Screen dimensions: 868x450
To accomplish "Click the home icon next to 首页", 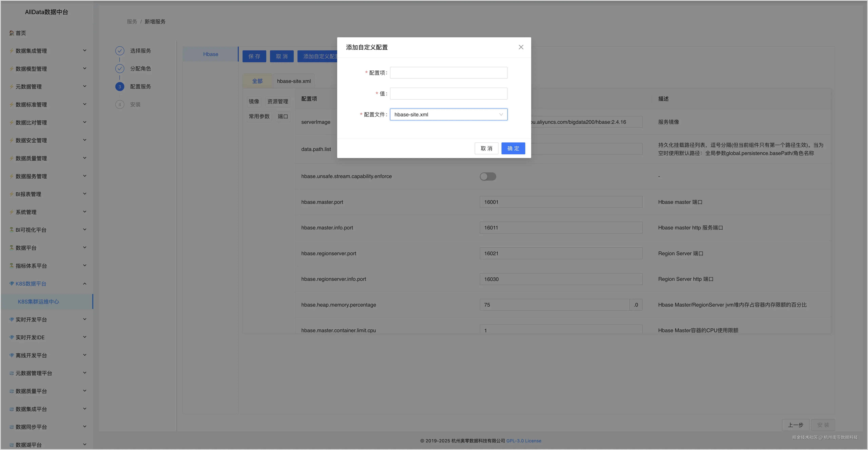I will click(12, 33).
